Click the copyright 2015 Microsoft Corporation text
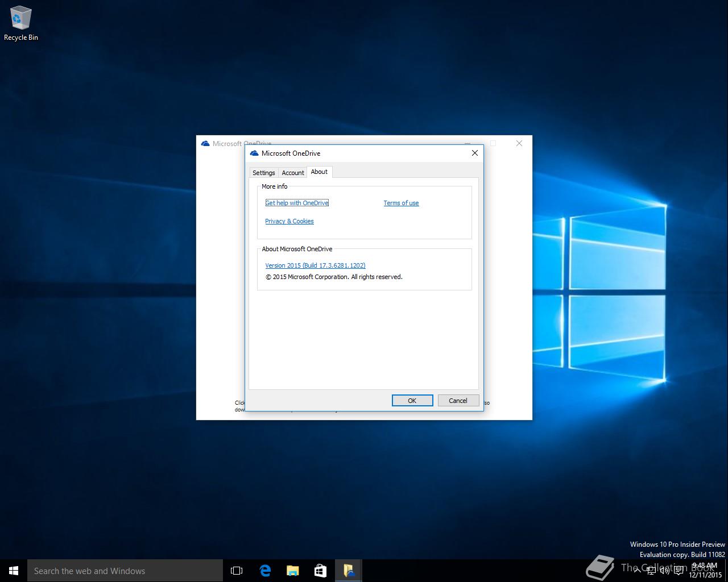The height and width of the screenshot is (582, 728). (x=334, y=277)
